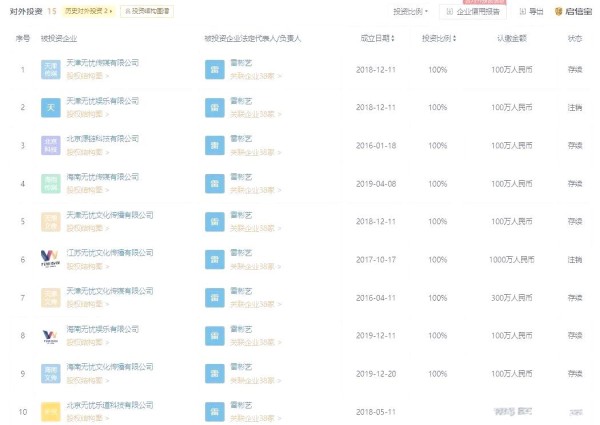Image resolution: width=600 pixels, height=425 pixels.
Task: Open company 天津无忧传媒有限公司
Action: click(103, 63)
